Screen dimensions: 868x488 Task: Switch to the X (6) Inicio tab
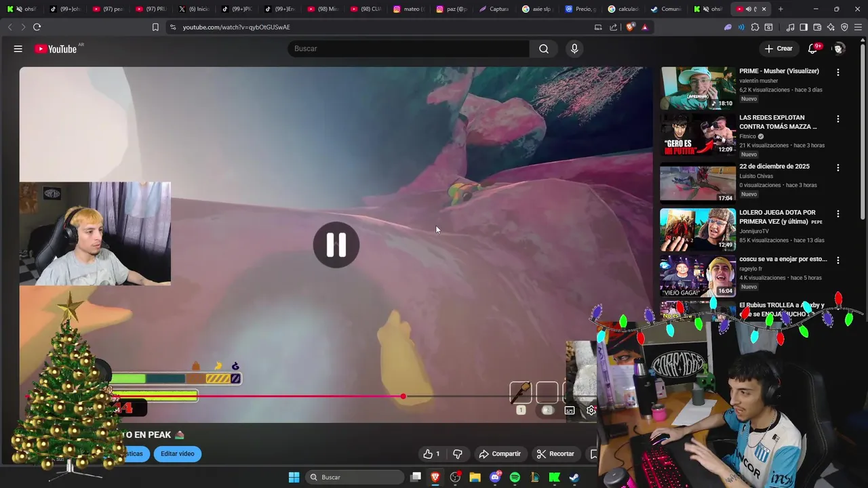tap(195, 9)
